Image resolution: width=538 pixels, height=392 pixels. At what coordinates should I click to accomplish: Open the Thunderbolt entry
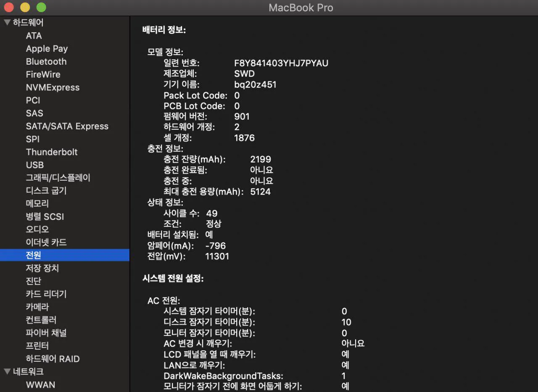tap(52, 152)
